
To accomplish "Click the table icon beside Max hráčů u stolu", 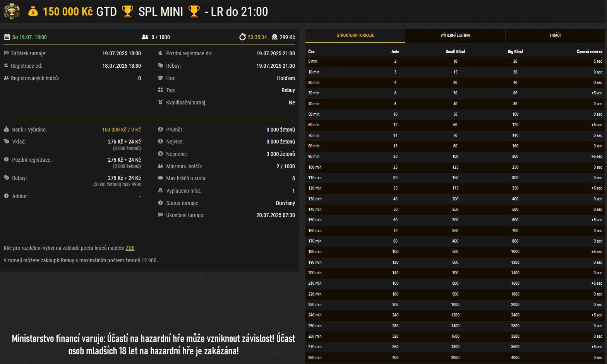I will point(160,178).
